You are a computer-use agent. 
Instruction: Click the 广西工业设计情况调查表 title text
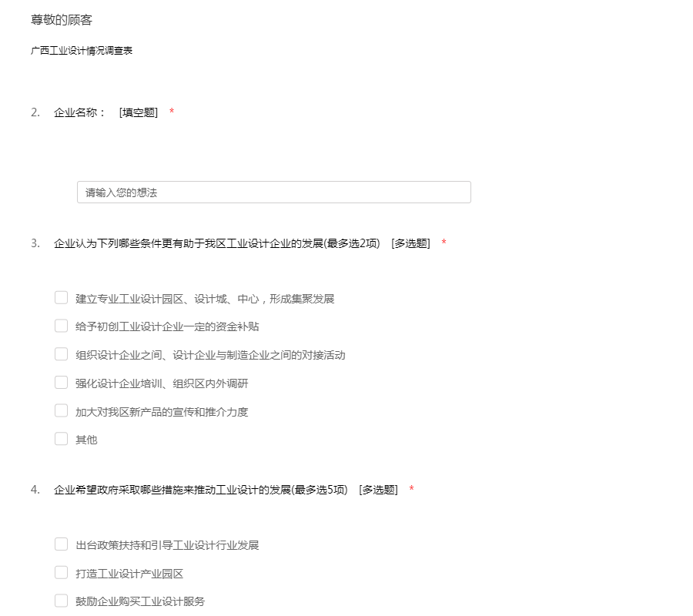click(82, 50)
